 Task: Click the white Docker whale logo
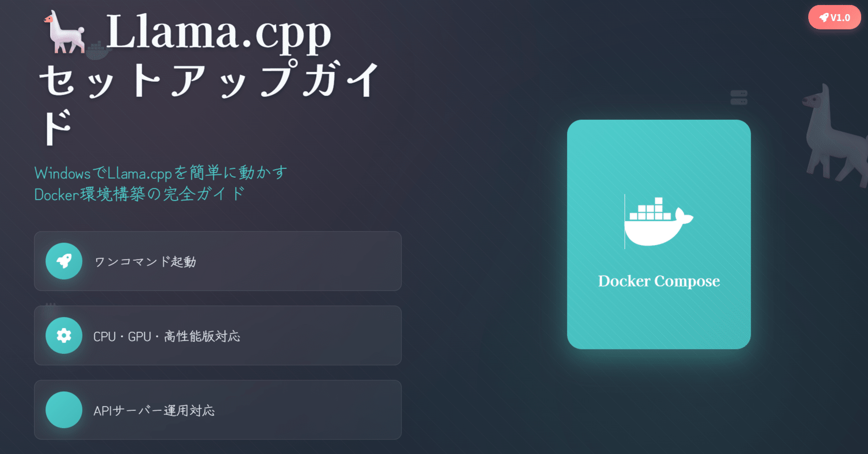click(658, 222)
